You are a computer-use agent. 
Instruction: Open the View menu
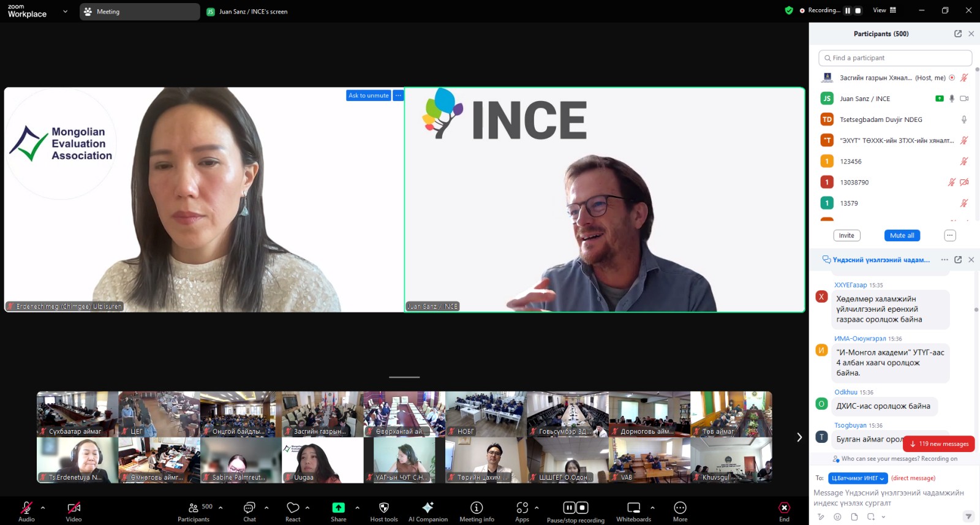click(884, 10)
